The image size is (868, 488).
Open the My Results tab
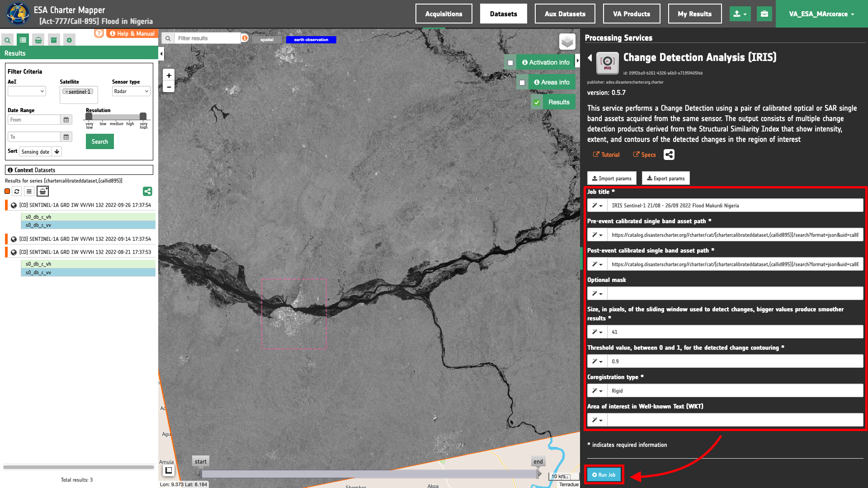click(x=695, y=14)
